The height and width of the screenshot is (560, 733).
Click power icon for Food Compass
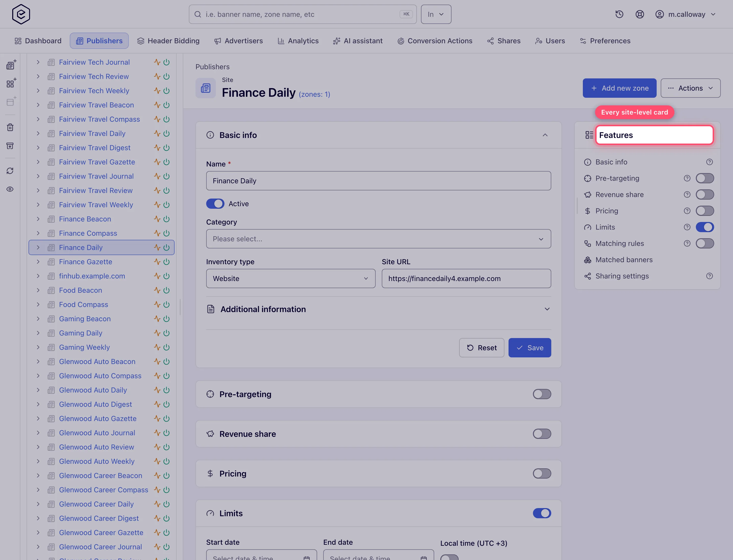(166, 305)
